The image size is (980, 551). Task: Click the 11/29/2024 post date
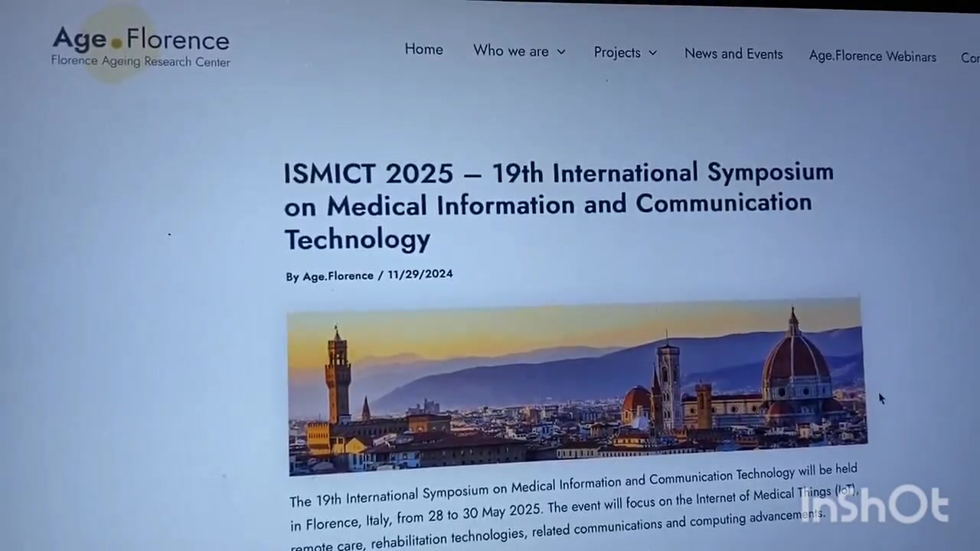(420, 274)
